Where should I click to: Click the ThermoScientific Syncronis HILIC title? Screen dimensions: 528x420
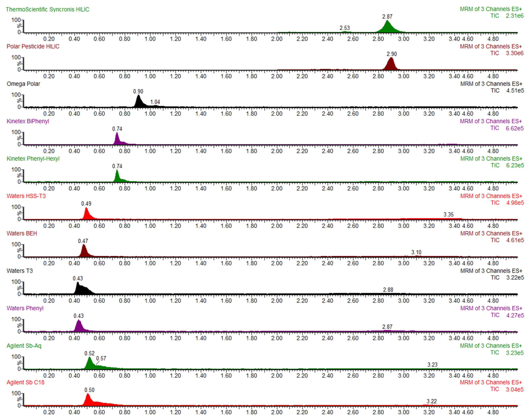coord(48,9)
